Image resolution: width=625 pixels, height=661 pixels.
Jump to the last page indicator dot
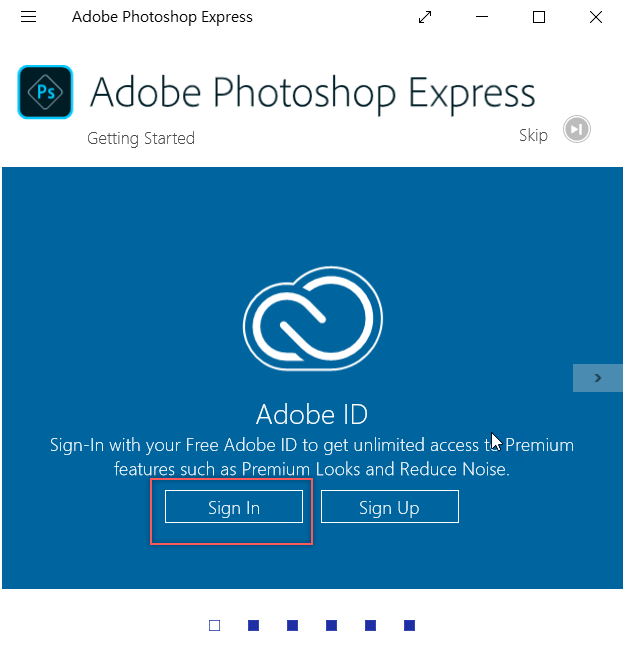click(409, 626)
